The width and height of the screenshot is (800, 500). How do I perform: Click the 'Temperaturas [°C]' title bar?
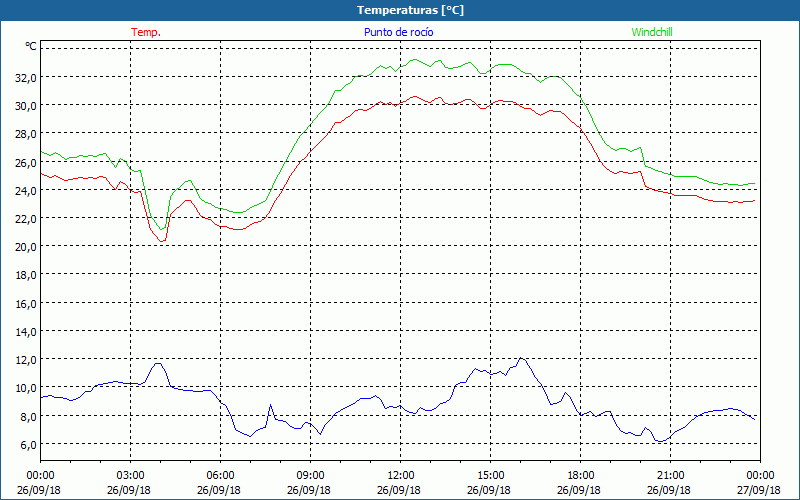pyautogui.click(x=400, y=10)
